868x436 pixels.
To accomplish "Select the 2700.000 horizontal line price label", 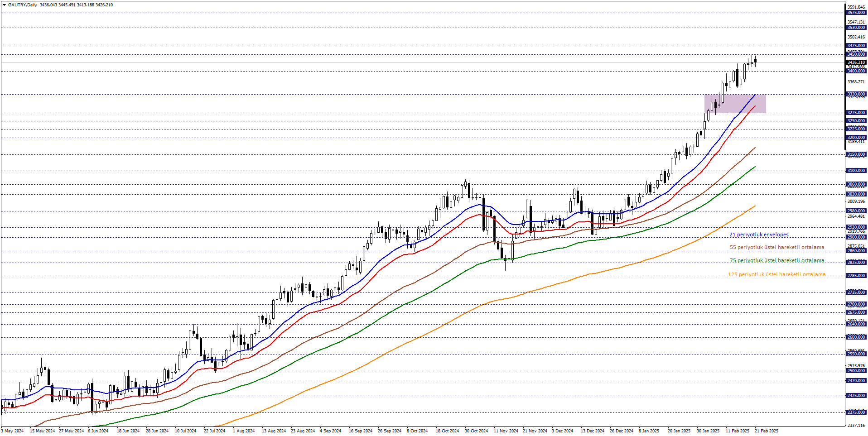I will (x=856, y=304).
